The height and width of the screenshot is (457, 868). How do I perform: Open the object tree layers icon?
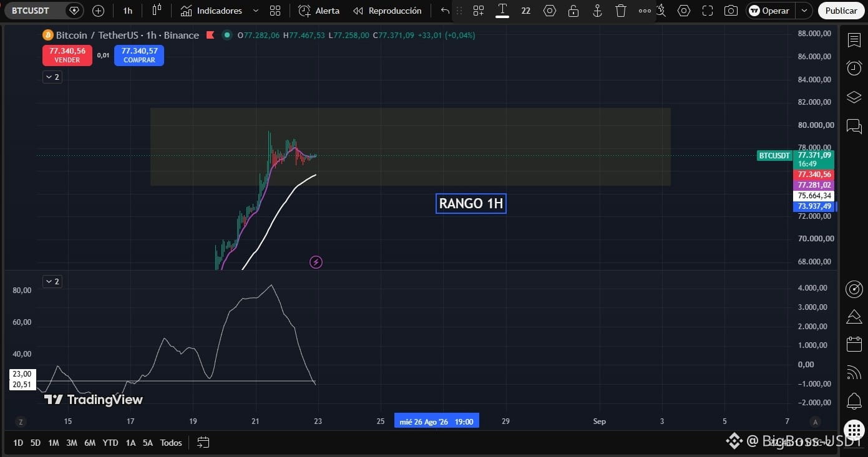pos(854,97)
